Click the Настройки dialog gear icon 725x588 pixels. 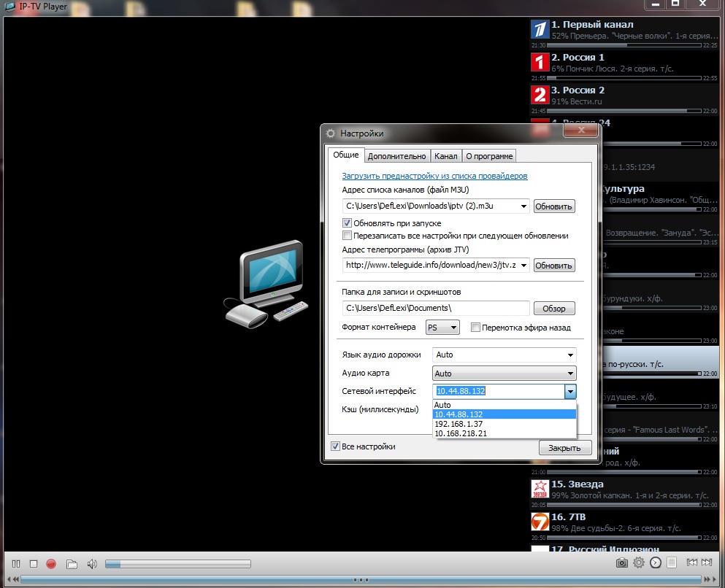(330, 134)
